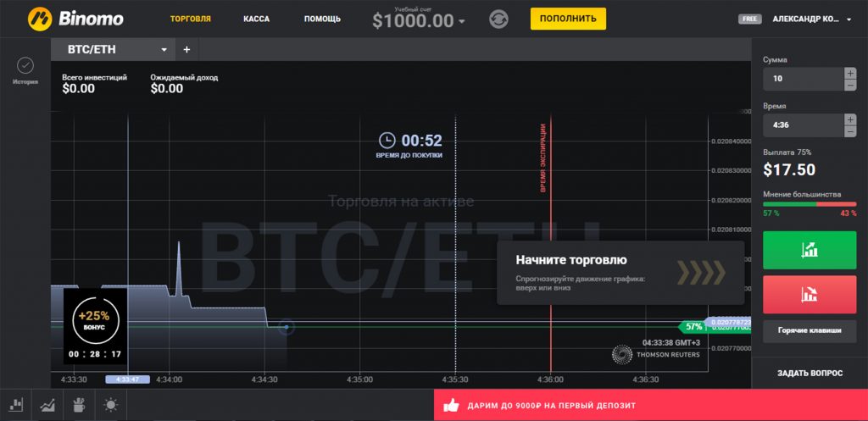Decrease the Время with minus

tap(850, 131)
